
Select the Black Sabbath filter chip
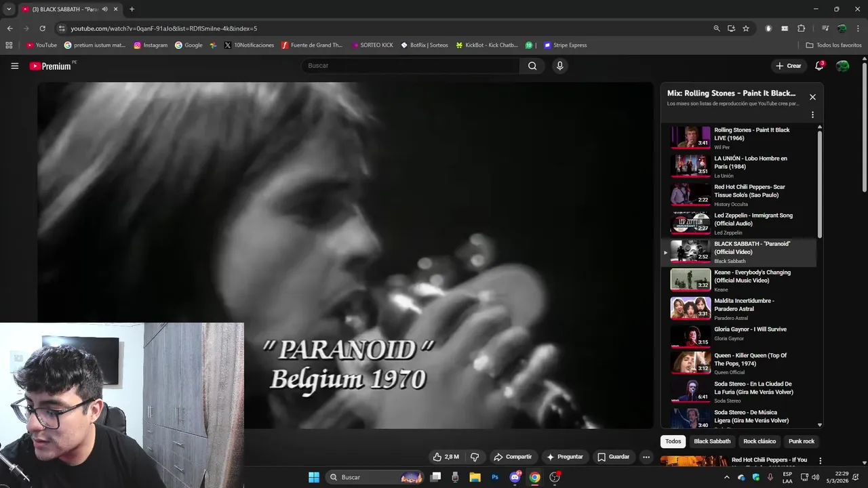(712, 441)
